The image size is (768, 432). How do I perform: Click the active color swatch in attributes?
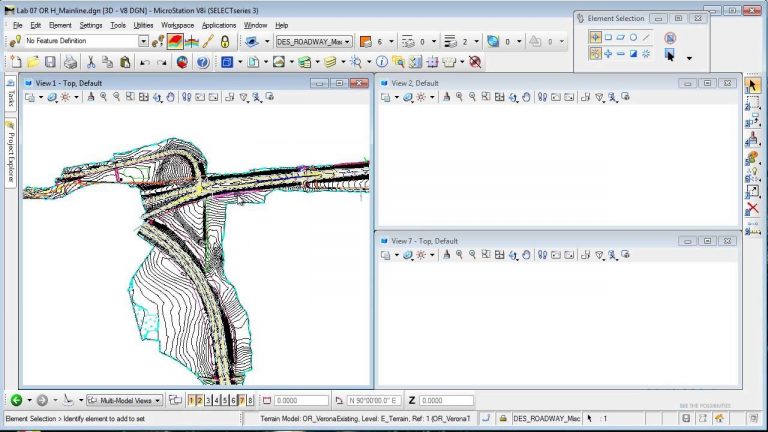pyautogui.click(x=365, y=41)
